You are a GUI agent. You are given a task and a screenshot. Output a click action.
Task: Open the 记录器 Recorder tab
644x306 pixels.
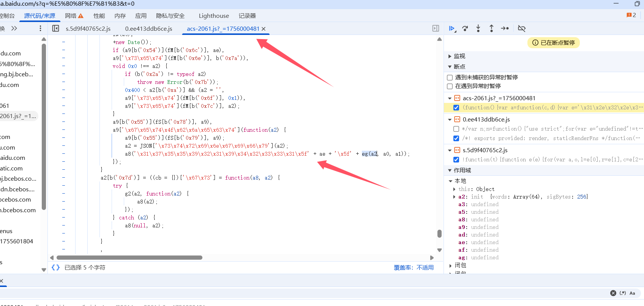click(247, 16)
